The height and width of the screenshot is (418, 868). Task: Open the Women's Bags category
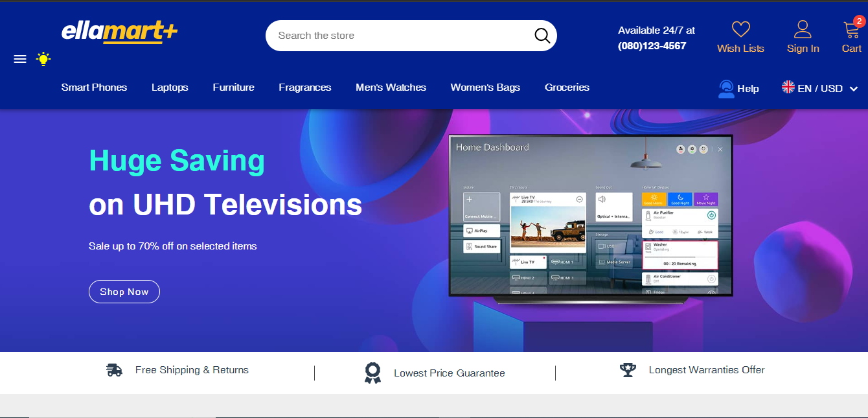tap(485, 87)
